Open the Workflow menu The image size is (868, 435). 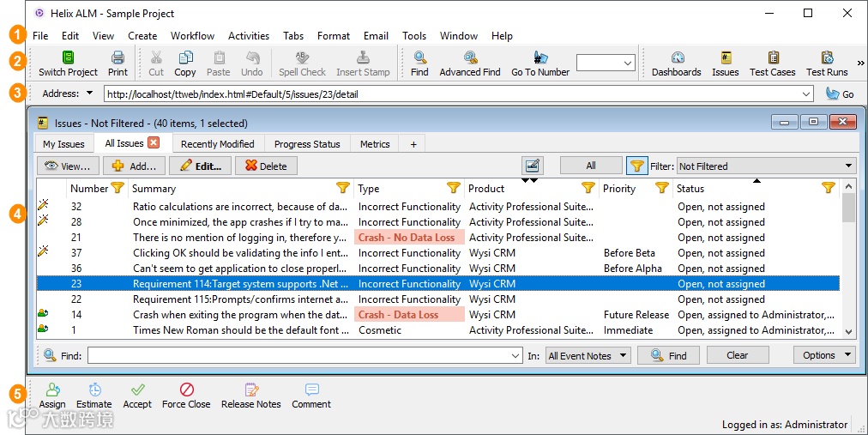point(193,36)
